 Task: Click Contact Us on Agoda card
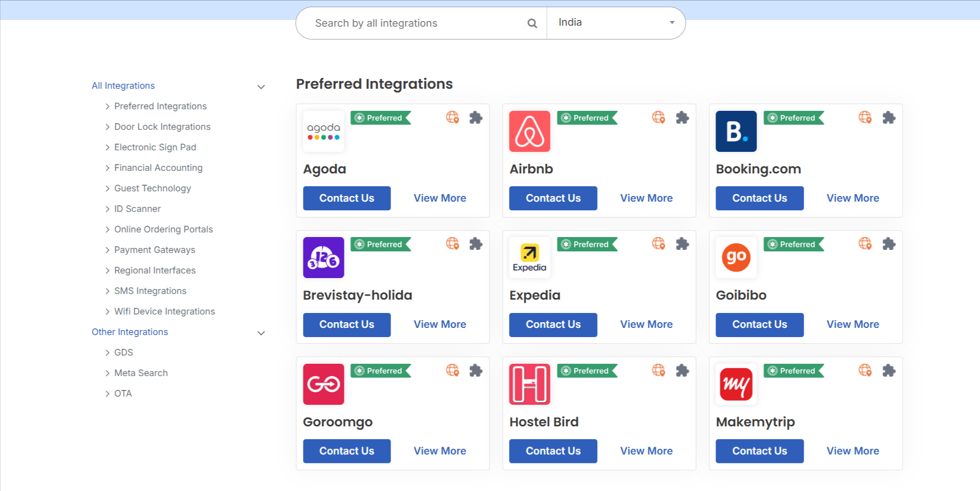347,198
